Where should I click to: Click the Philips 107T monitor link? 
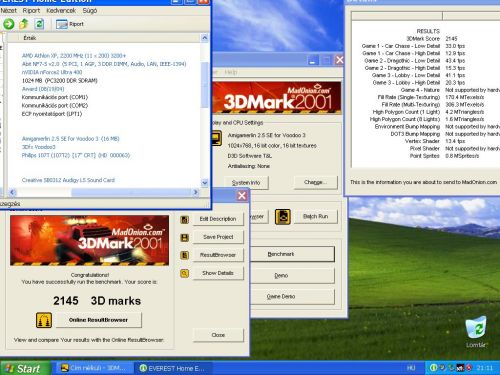point(76,155)
